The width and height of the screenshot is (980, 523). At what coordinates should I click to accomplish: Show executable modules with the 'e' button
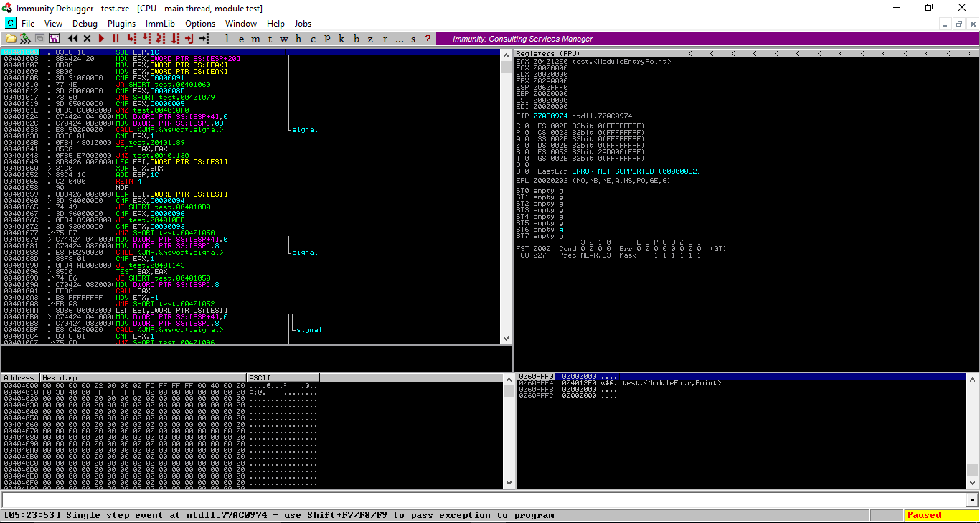(240, 39)
